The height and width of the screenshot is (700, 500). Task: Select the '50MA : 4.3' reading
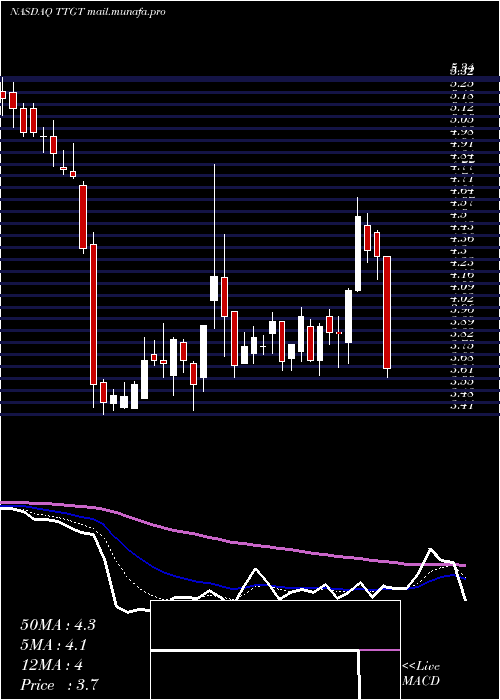58,625
